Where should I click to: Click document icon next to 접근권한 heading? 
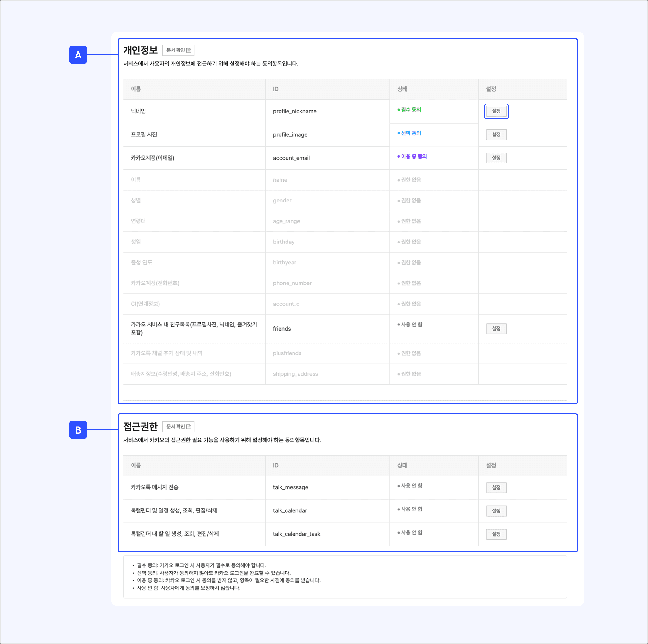(x=188, y=427)
